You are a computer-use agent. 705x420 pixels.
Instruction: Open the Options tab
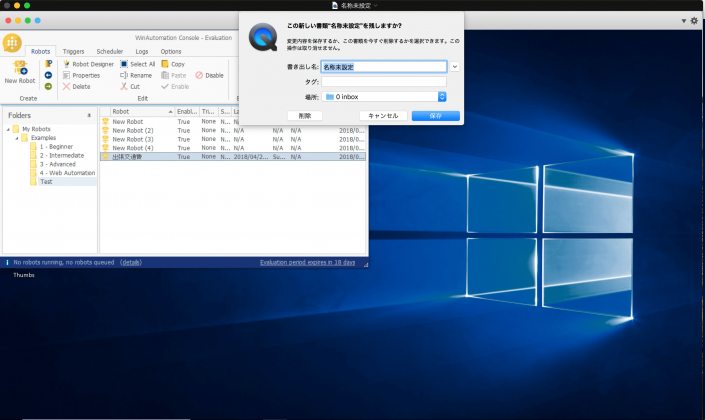[171, 51]
